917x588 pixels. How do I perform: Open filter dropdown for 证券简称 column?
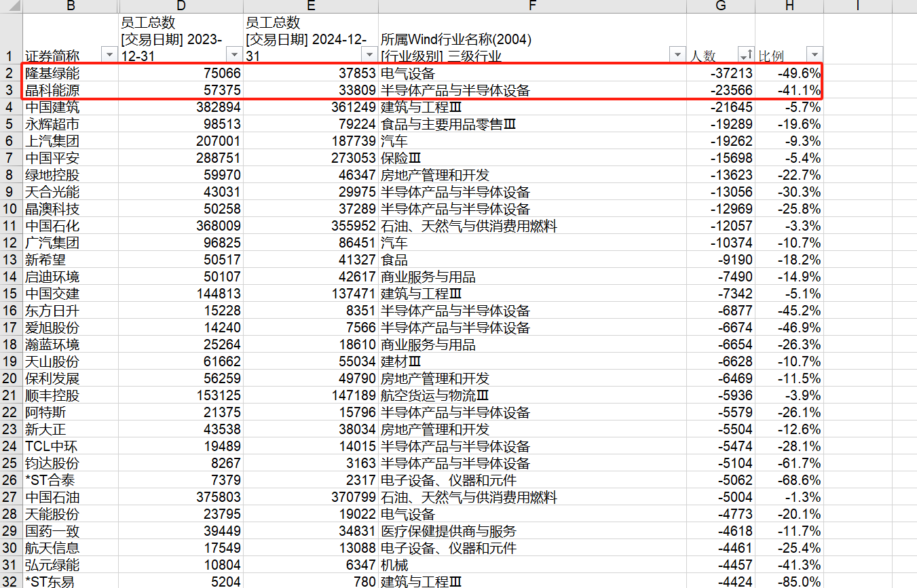(x=109, y=55)
